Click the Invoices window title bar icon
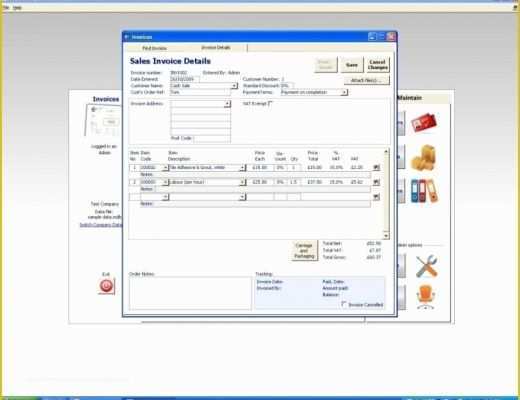 click(127, 37)
